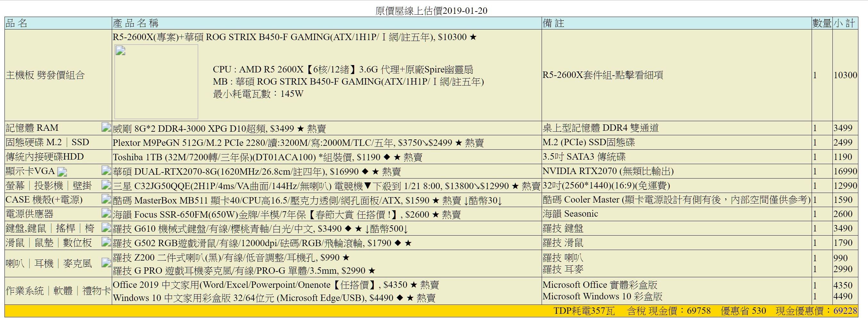This screenshot has width=868, height=325.
Task: Click the 海韻 Seasonic note
Action: coord(570,214)
